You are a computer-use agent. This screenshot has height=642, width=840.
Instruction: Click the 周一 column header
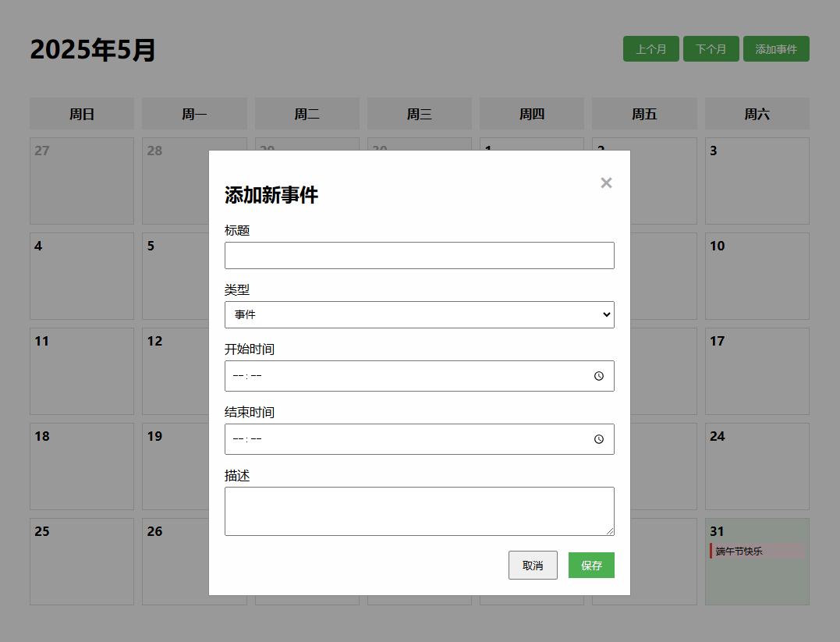(x=194, y=114)
